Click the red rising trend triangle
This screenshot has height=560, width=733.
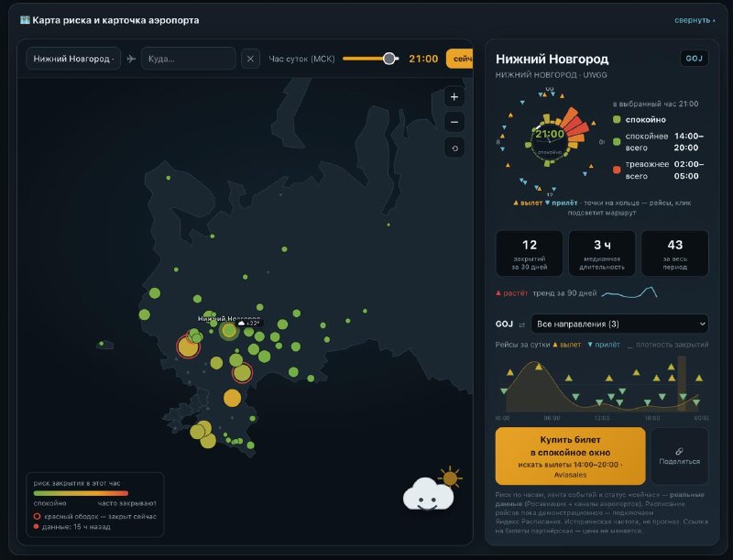click(498, 293)
